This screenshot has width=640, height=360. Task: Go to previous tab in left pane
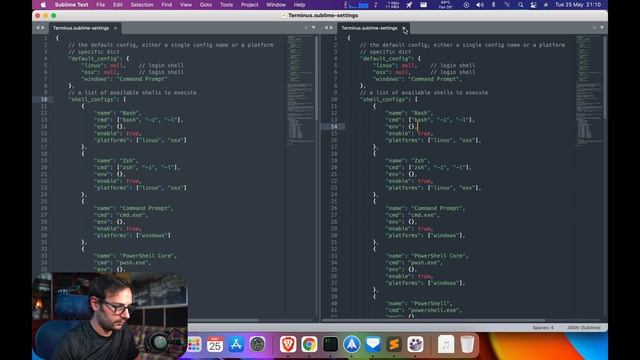[38, 28]
